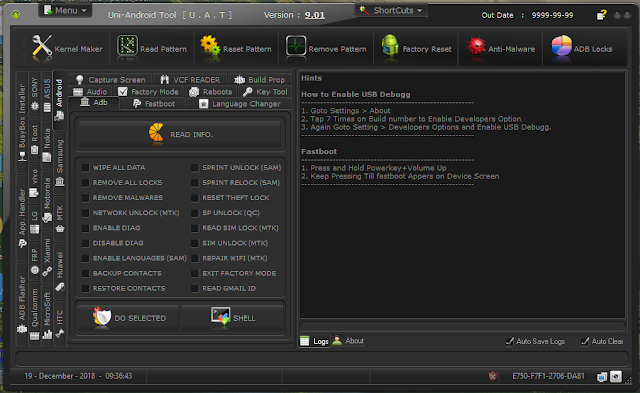Image resolution: width=640 pixels, height=393 pixels.
Task: Tick RESET THEFT LOCK checkbox
Action: click(x=195, y=198)
